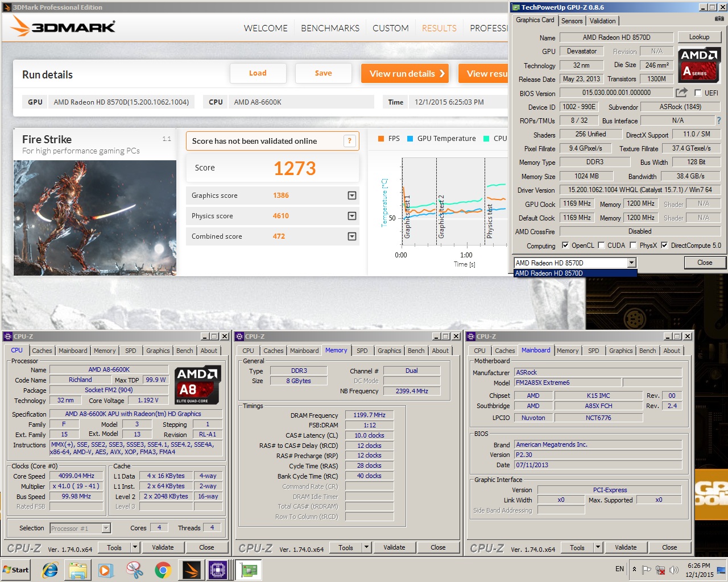Click the BIOS export arrow icon in GPU-Z
This screenshot has width=728, height=582.
(681, 92)
